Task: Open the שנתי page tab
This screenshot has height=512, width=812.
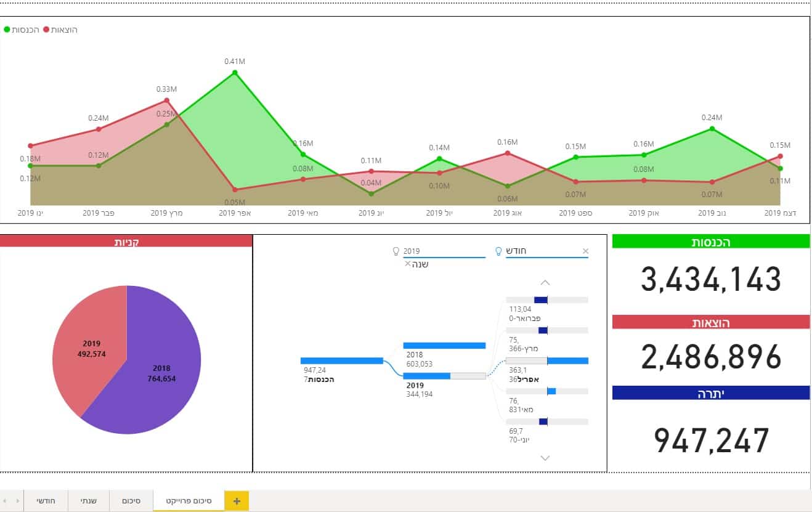Action: pos(89,501)
